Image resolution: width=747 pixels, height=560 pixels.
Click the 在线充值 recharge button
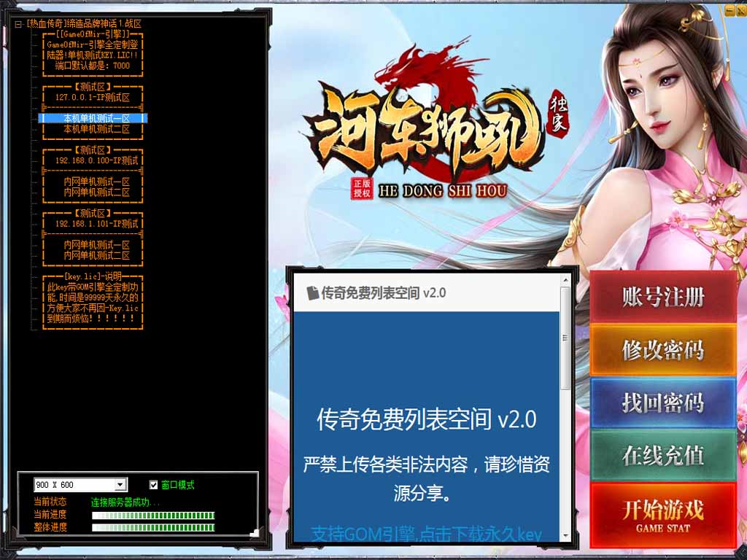click(x=662, y=455)
